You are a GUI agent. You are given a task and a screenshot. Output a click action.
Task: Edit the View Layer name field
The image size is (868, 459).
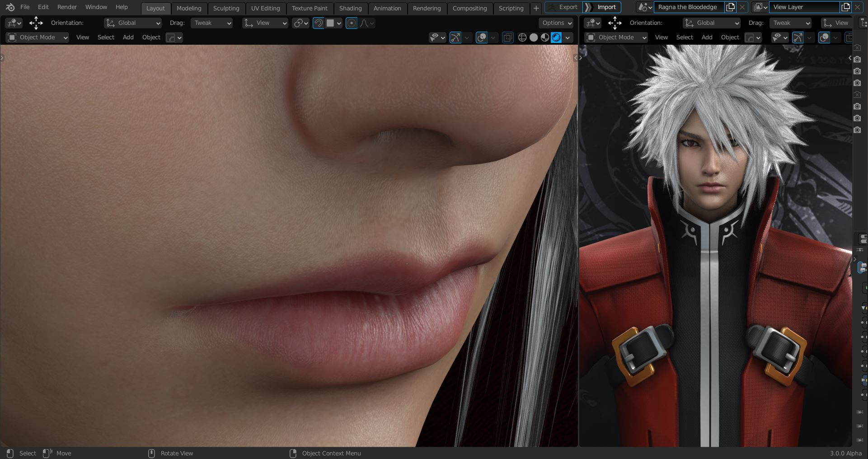point(804,7)
